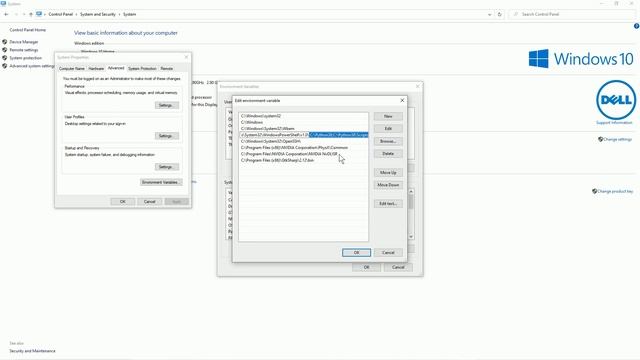Select the NVIDIA NvDLISR path entry
640x360 pixels.
[x=303, y=154]
